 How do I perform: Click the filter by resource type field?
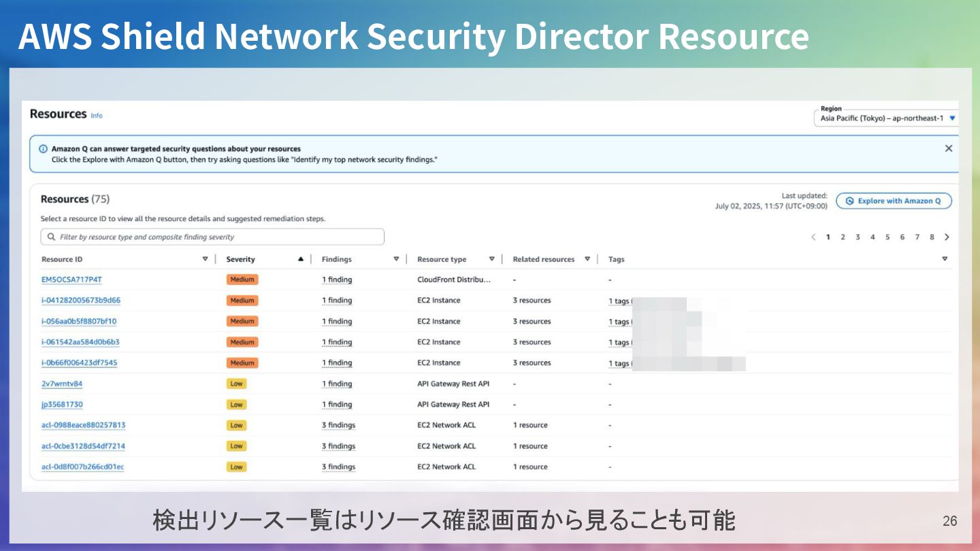pyautogui.click(x=212, y=237)
